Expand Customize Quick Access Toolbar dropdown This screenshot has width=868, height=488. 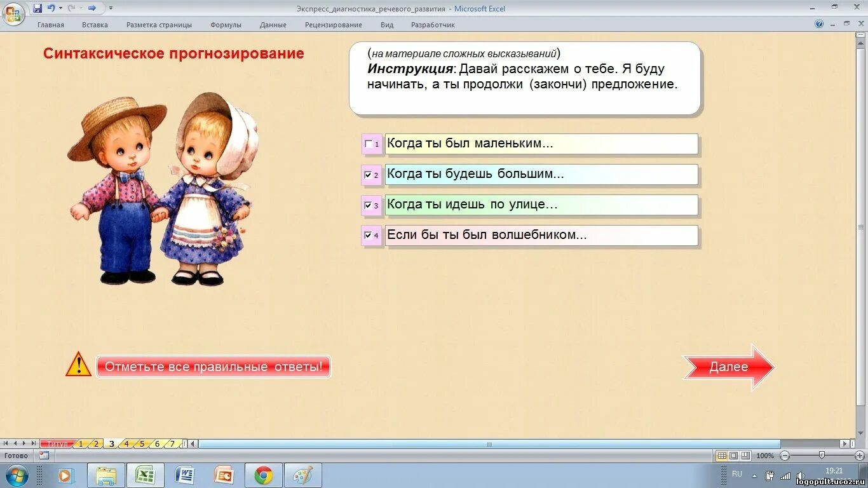(x=111, y=8)
